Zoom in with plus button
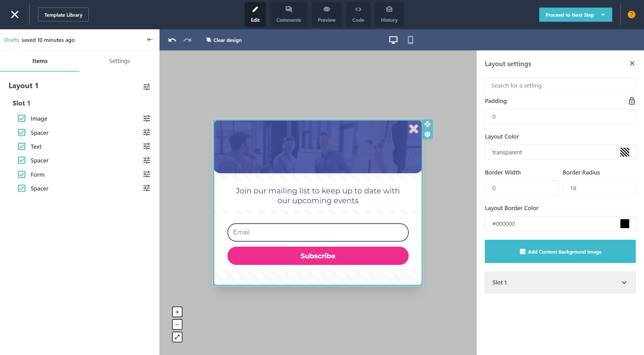The width and height of the screenshot is (644, 355). pos(177,312)
